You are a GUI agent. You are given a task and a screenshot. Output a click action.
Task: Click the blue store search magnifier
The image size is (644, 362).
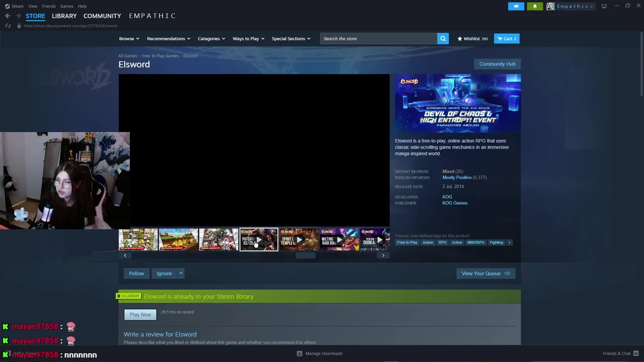(x=443, y=39)
